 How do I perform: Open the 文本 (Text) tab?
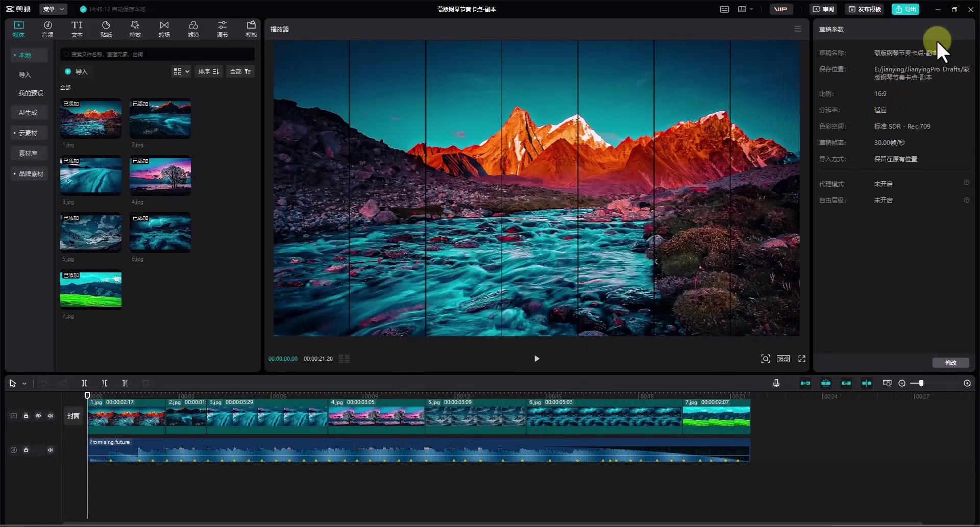tap(77, 29)
